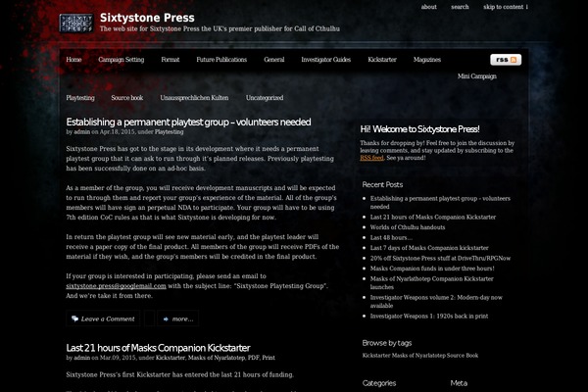
Task: Open recent post Masks Companion funds in under three hours
Action: (x=432, y=269)
